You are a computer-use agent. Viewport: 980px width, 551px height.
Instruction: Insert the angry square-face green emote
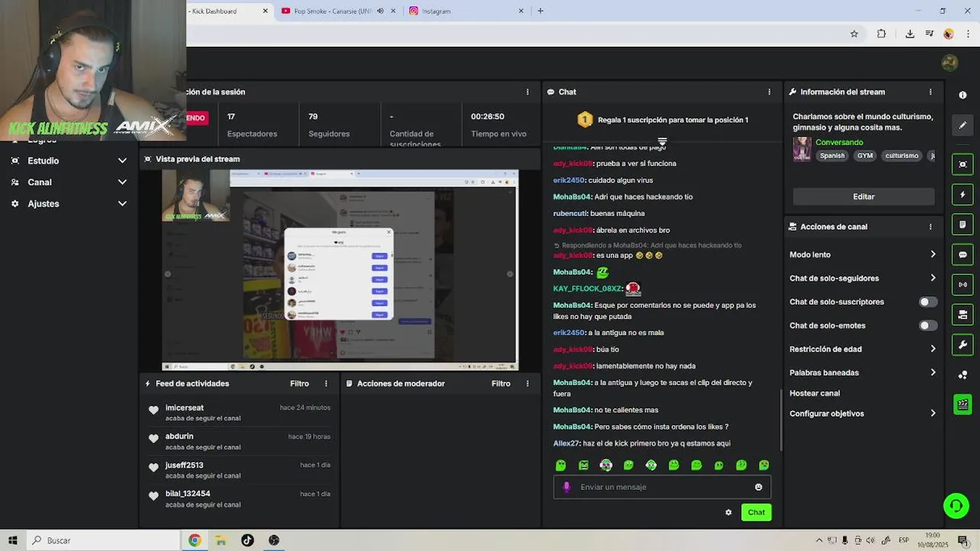point(583,465)
